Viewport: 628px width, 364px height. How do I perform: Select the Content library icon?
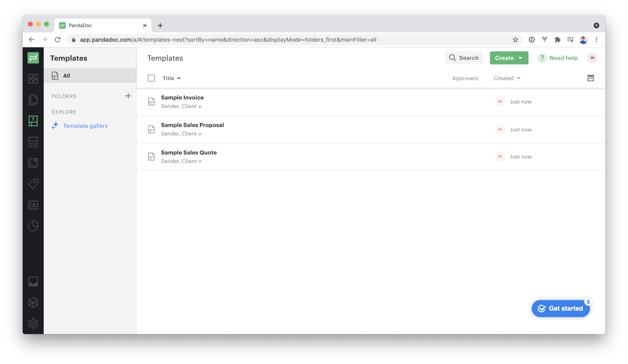pyautogui.click(x=34, y=163)
